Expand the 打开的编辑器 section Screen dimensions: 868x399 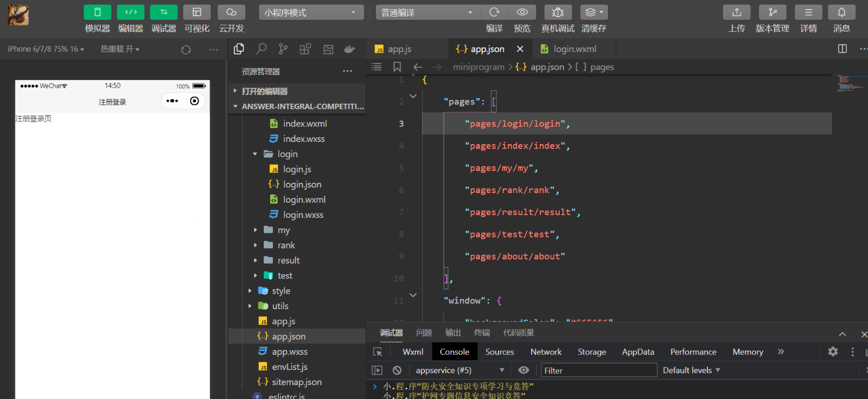(x=297, y=91)
